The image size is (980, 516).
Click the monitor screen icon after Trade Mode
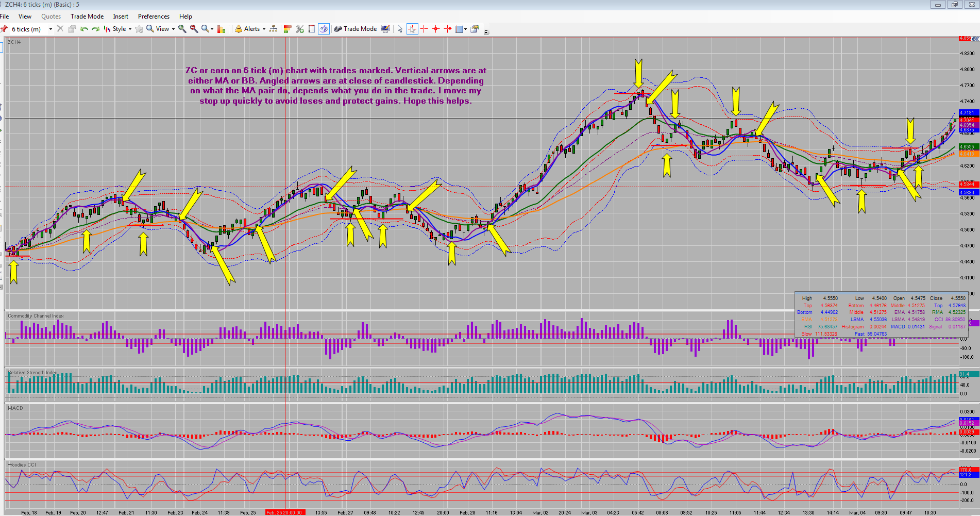coord(385,29)
